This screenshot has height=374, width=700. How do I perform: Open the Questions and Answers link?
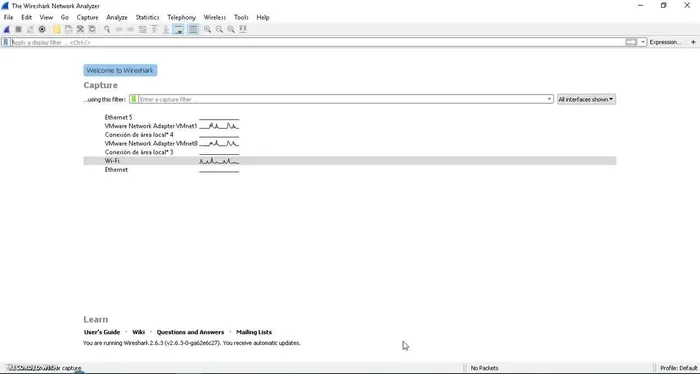point(190,332)
